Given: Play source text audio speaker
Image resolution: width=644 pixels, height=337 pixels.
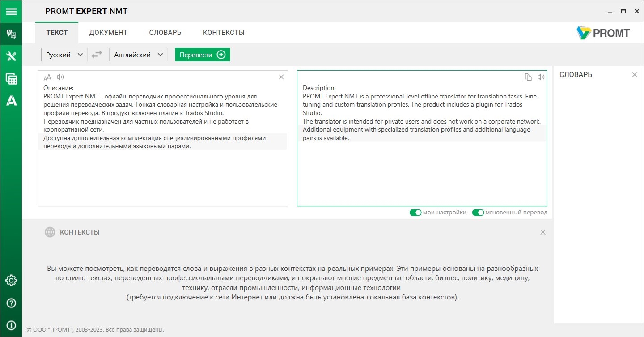Looking at the screenshot, I should click(x=60, y=77).
